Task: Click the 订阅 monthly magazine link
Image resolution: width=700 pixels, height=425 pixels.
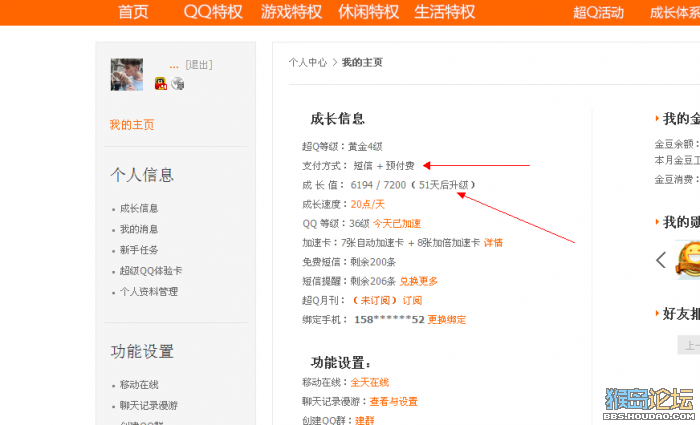Action: pos(412,300)
